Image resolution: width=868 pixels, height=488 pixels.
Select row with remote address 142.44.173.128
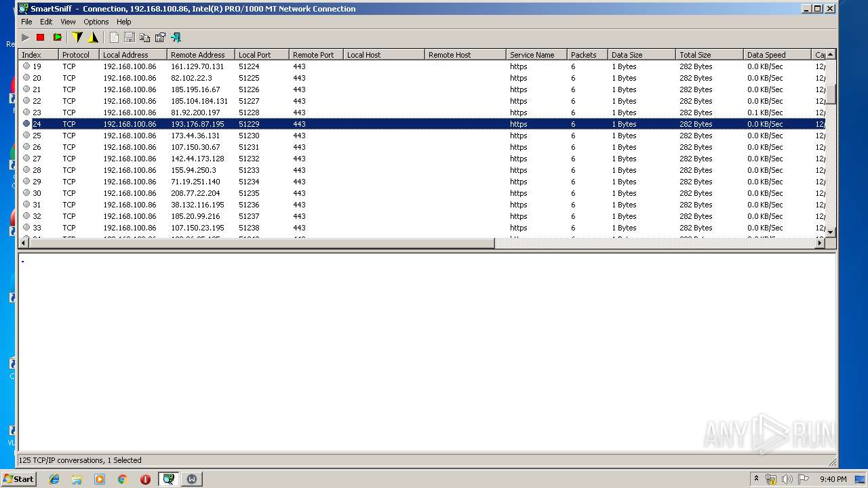(422, 159)
